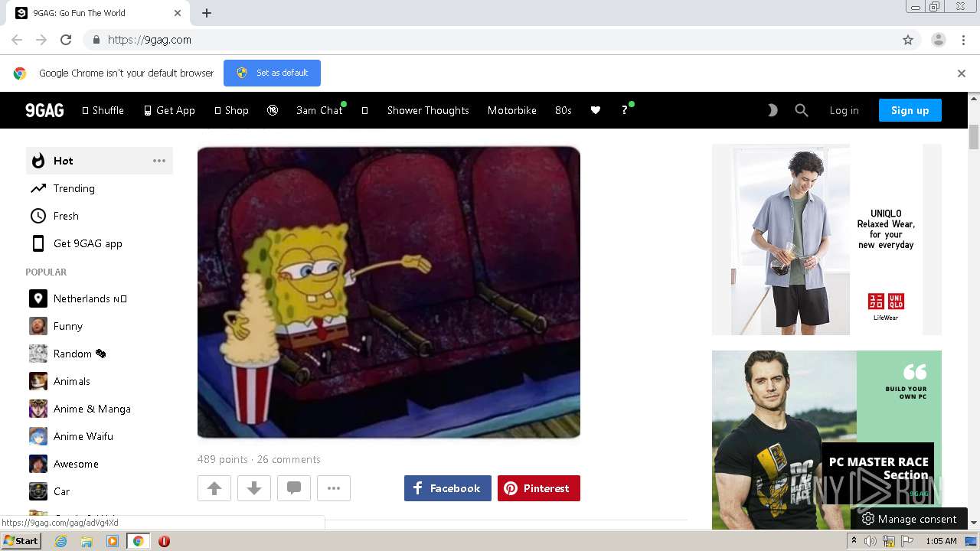
Task: Open Motorbike section
Action: 511,110
